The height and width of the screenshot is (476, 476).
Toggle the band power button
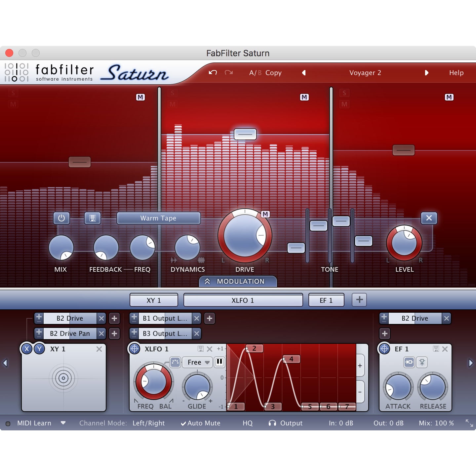pos(61,218)
